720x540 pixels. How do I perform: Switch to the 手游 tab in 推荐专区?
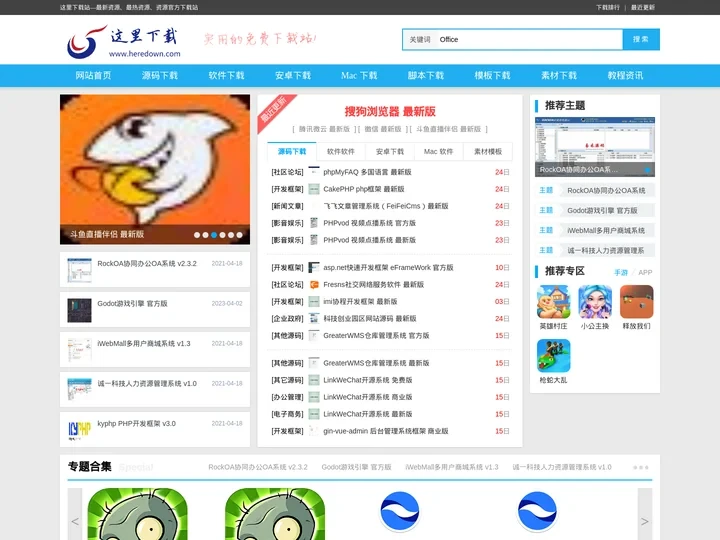(x=621, y=272)
